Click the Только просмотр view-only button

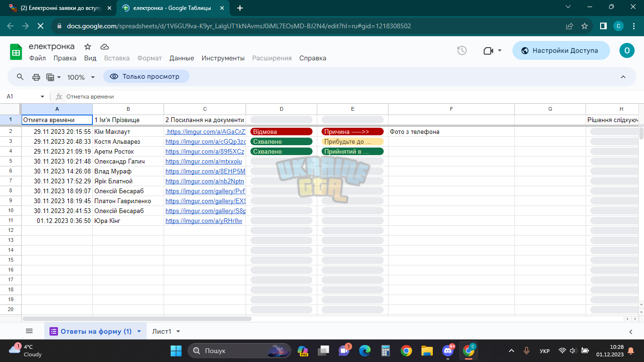[x=146, y=76]
